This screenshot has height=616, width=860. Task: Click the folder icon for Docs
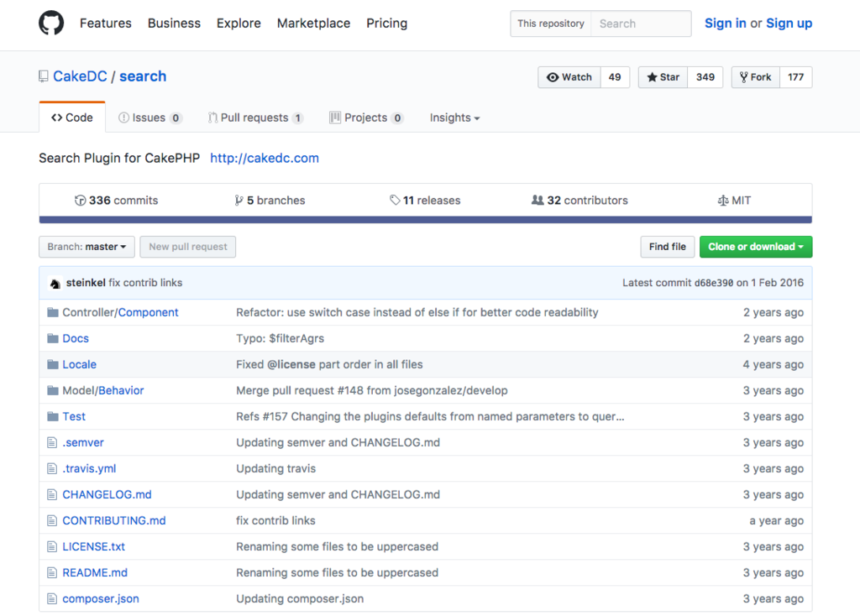point(53,338)
